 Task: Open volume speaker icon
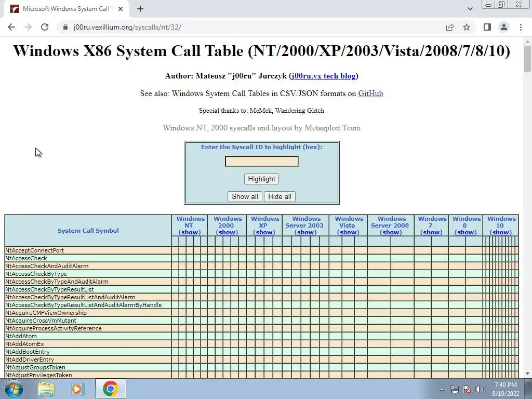pos(479,389)
